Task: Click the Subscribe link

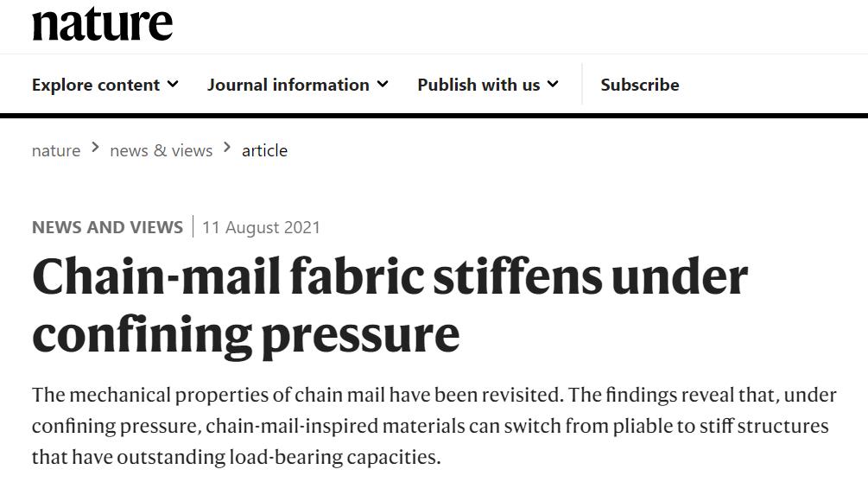Action: tap(640, 85)
